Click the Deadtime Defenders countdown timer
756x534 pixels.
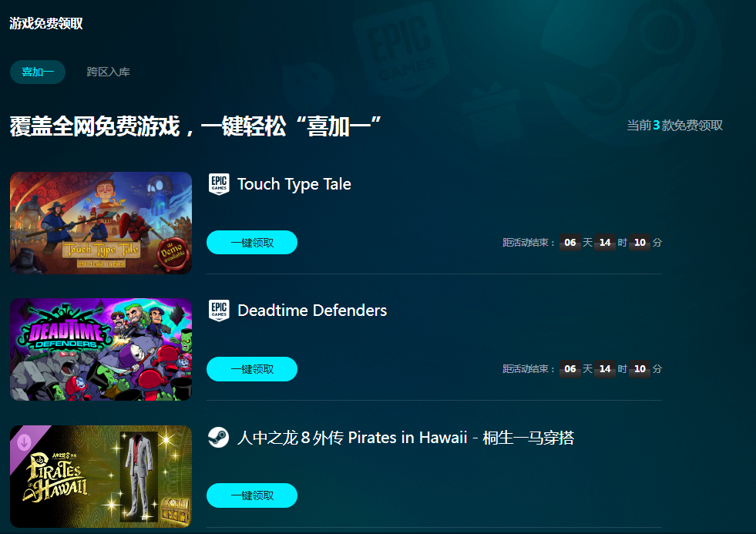(x=582, y=368)
